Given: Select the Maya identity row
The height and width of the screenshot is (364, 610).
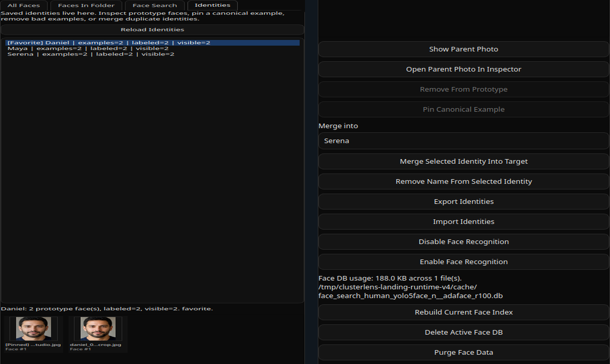Looking at the screenshot, I should [152, 48].
